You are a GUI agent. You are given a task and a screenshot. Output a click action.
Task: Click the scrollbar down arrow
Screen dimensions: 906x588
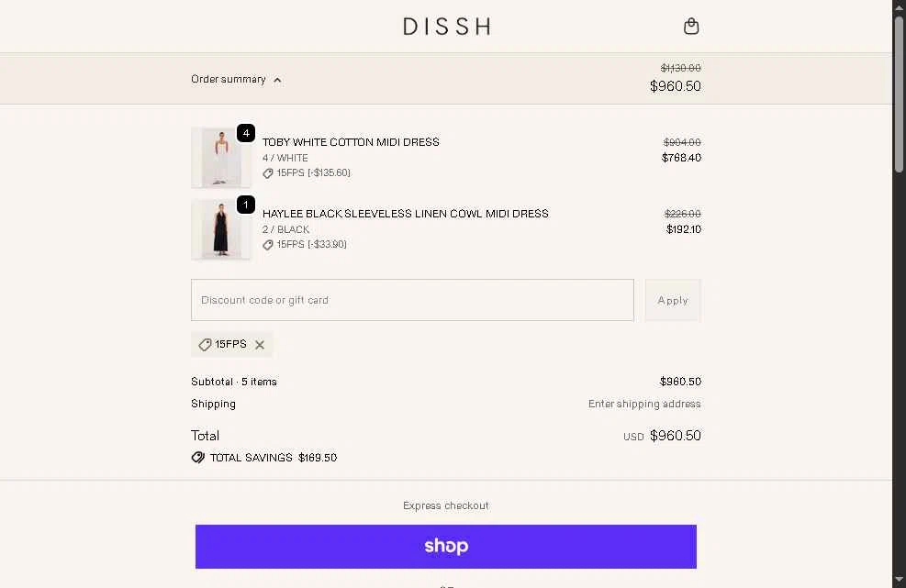[899, 580]
